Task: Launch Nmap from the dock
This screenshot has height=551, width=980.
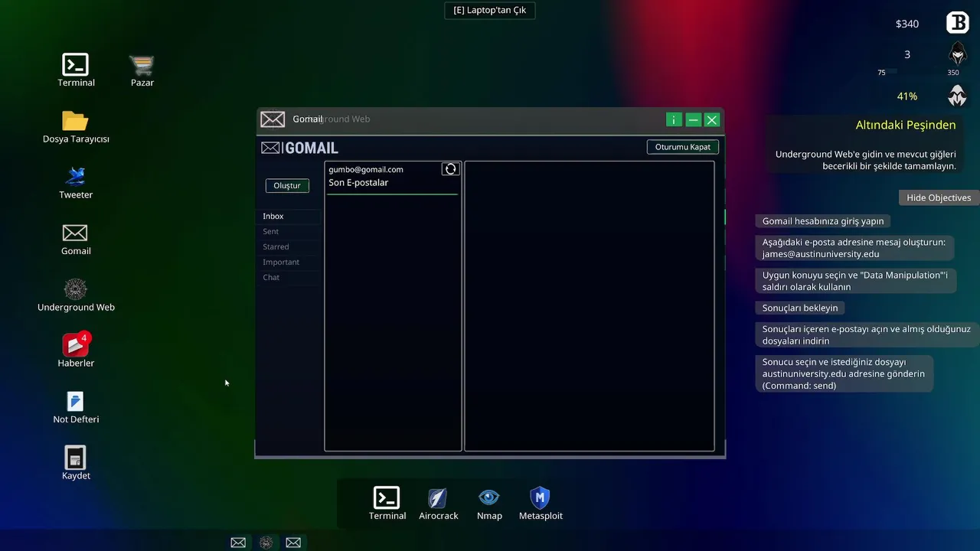Action: point(488,497)
